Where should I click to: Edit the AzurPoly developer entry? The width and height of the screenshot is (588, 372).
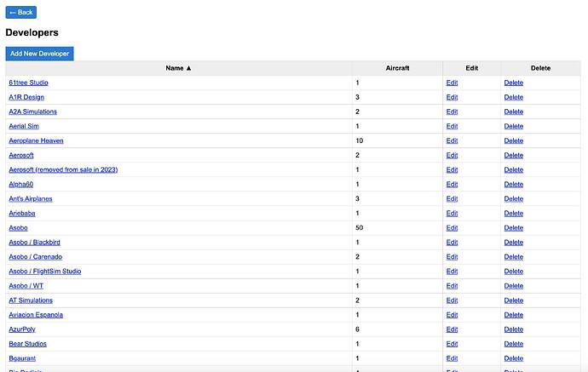tap(452, 329)
